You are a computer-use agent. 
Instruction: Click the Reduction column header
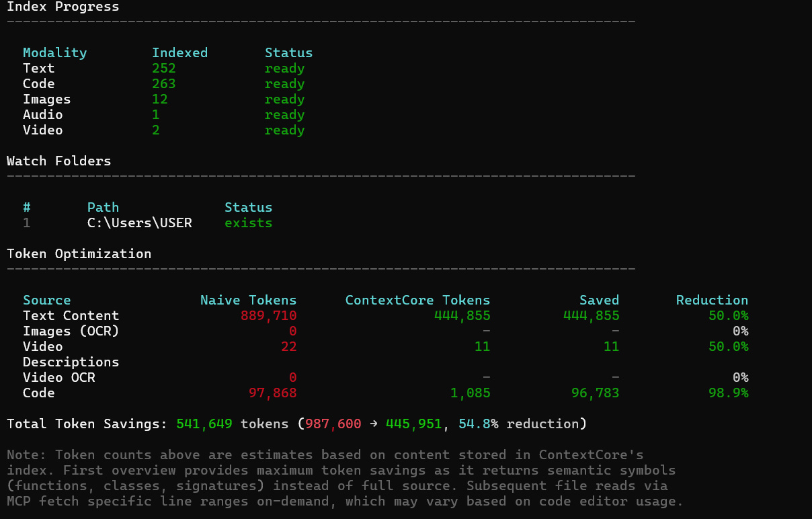tap(712, 300)
